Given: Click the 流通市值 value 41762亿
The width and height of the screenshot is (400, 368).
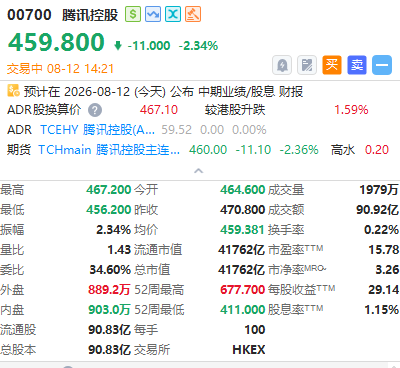Looking at the screenshot, I should tap(241, 250).
